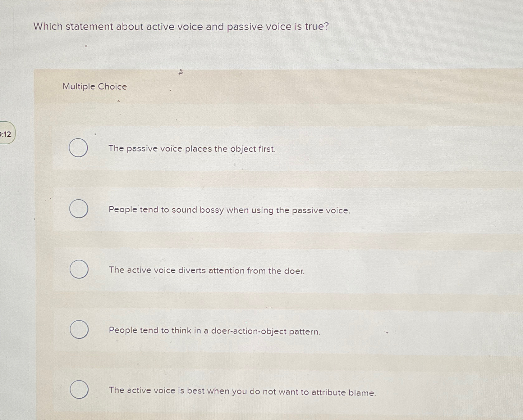
Task: Click the text 'People tend to sound bossy when using the passive voice'
Action: tap(229, 210)
